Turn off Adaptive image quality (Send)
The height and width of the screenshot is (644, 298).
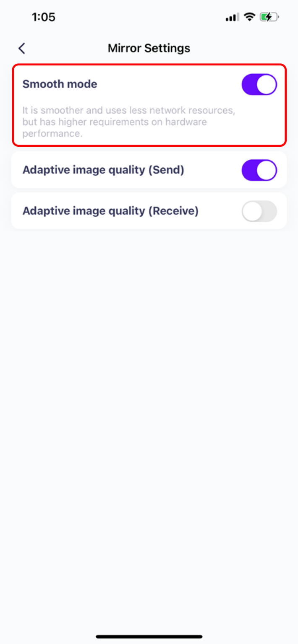[x=259, y=170]
